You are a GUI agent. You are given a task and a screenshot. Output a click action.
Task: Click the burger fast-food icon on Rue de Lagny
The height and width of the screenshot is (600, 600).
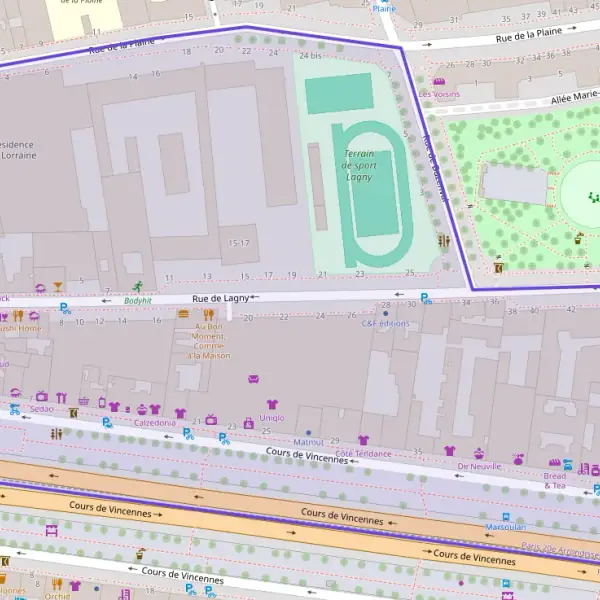(x=183, y=314)
